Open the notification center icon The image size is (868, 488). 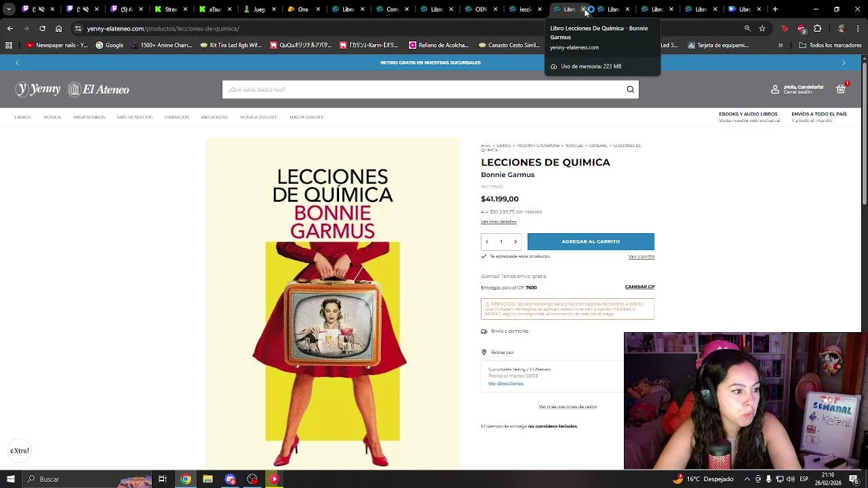(854, 479)
